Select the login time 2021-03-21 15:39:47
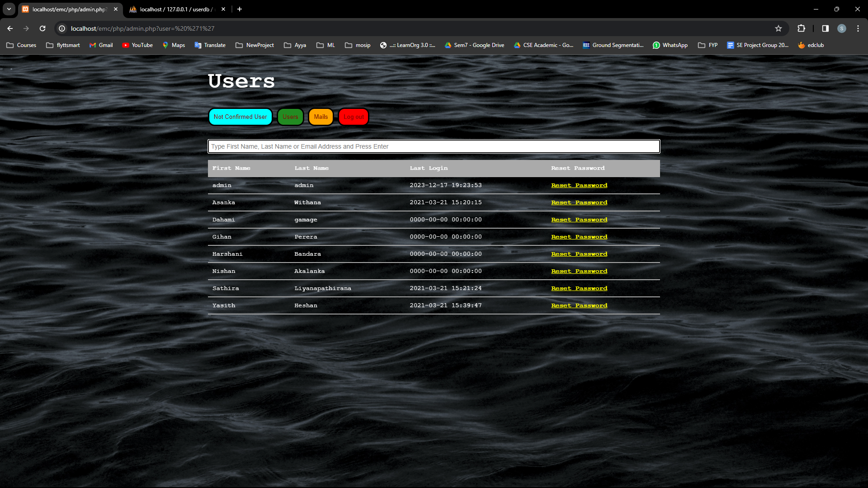The width and height of the screenshot is (868, 488). (x=446, y=305)
